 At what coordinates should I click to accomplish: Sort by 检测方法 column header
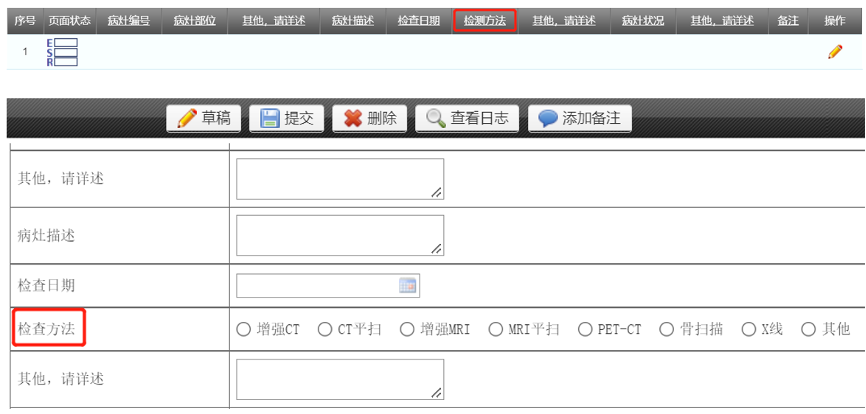click(x=484, y=21)
